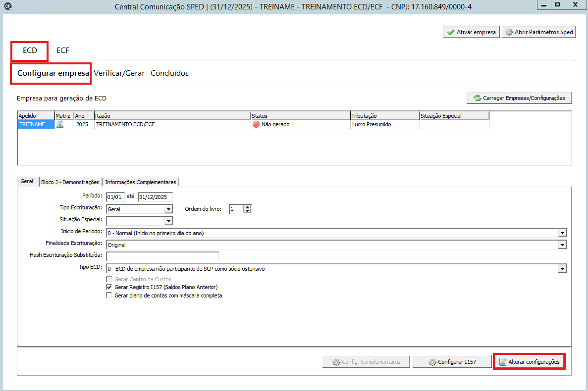Switch to the ECD tab
The height and width of the screenshot is (391, 588).
pos(30,50)
